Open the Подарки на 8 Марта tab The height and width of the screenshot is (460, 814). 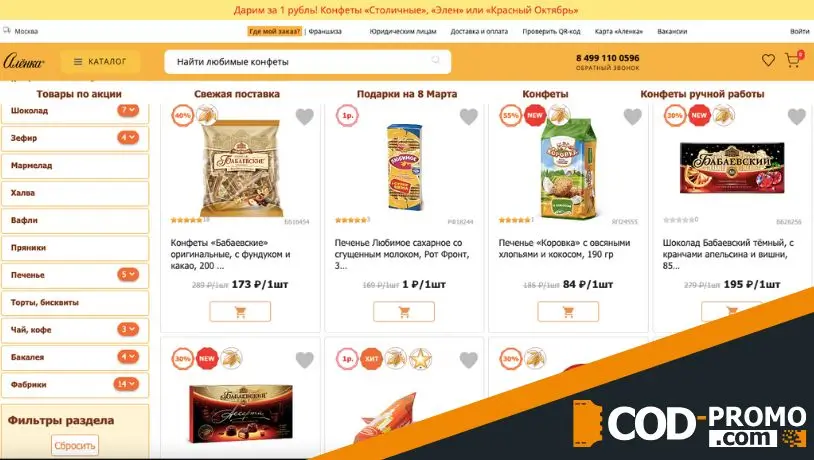pyautogui.click(x=407, y=94)
